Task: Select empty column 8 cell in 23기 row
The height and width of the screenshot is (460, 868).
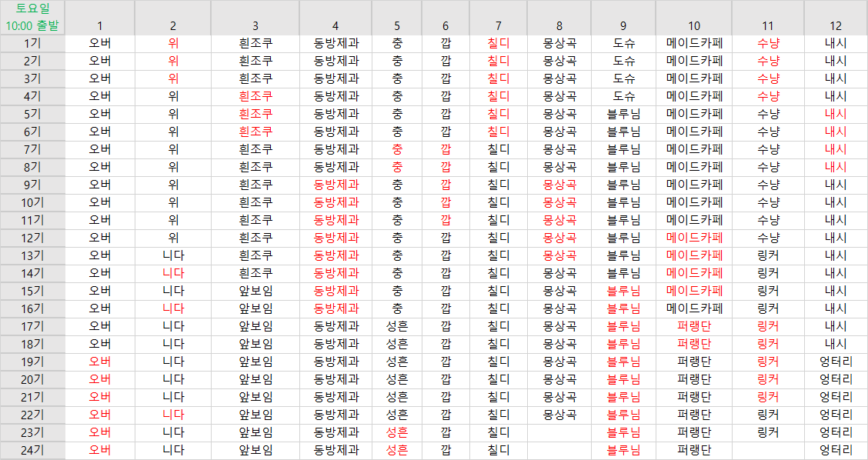Action: pos(559,432)
